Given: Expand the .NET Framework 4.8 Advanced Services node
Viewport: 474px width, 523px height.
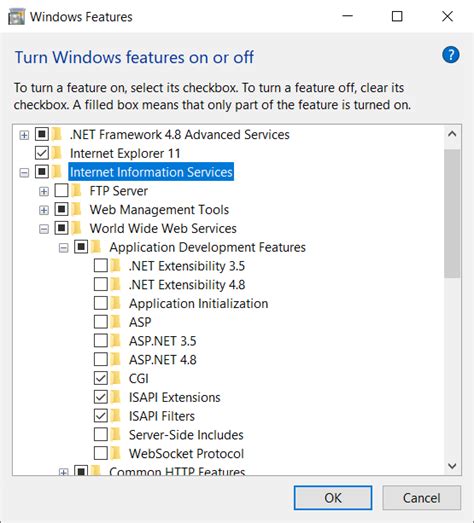Looking at the screenshot, I should coord(24,135).
